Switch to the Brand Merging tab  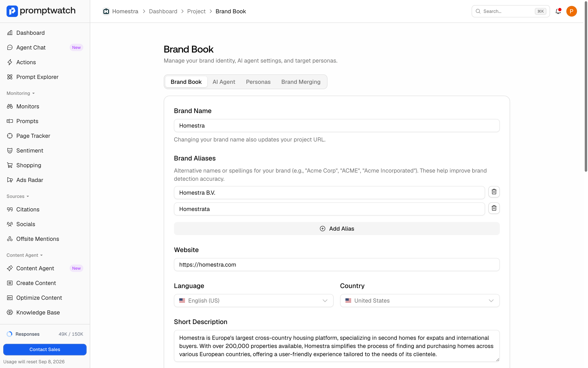[301, 82]
